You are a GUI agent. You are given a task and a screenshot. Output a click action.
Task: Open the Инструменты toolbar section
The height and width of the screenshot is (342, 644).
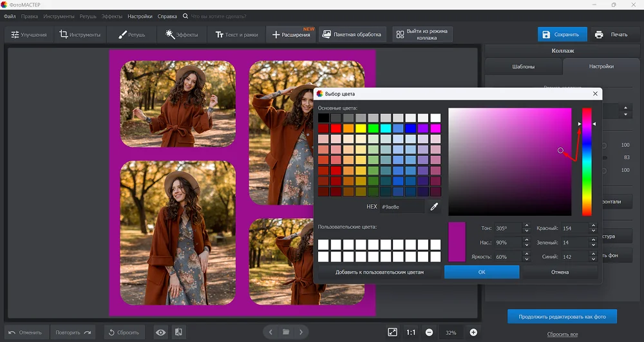80,35
